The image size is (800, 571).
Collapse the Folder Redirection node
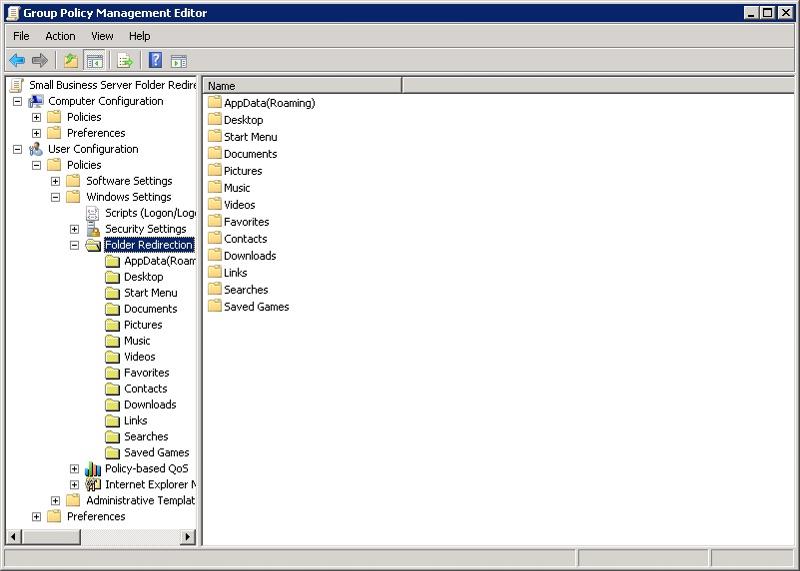74,245
